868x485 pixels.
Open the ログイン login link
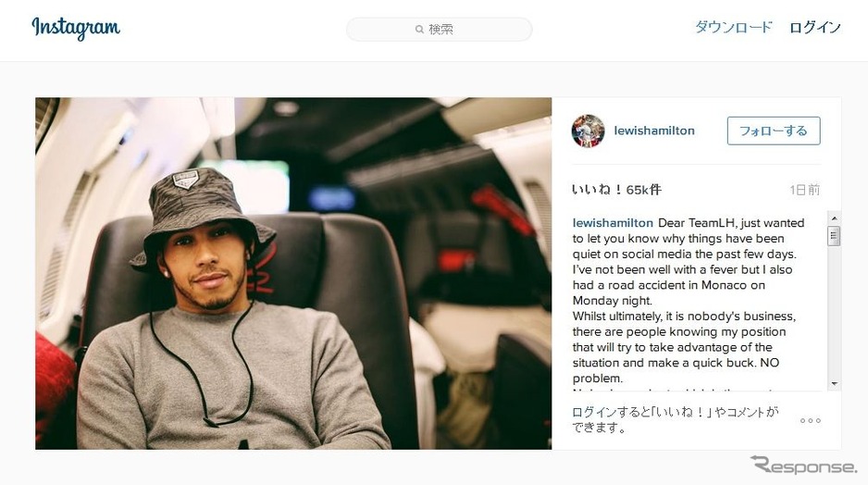(x=815, y=27)
